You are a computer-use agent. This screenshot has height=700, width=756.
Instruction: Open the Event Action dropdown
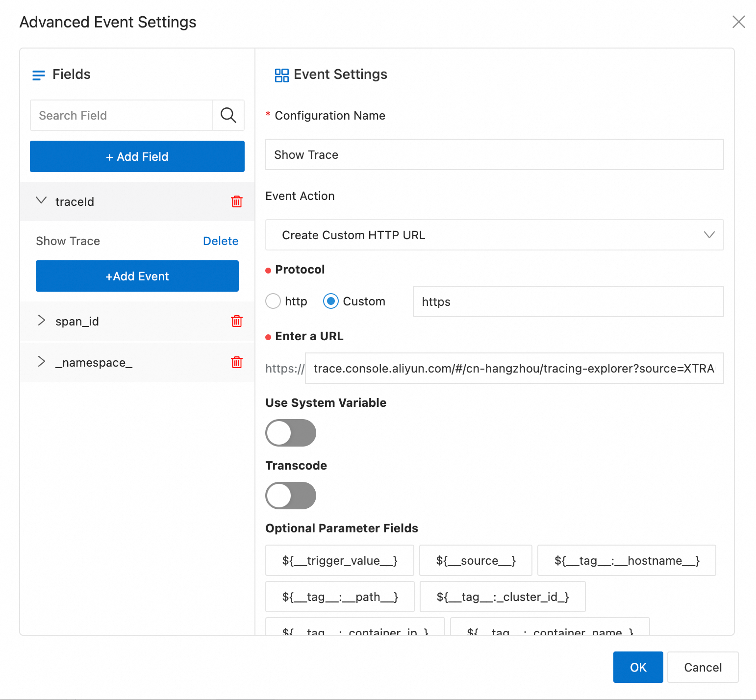click(494, 235)
